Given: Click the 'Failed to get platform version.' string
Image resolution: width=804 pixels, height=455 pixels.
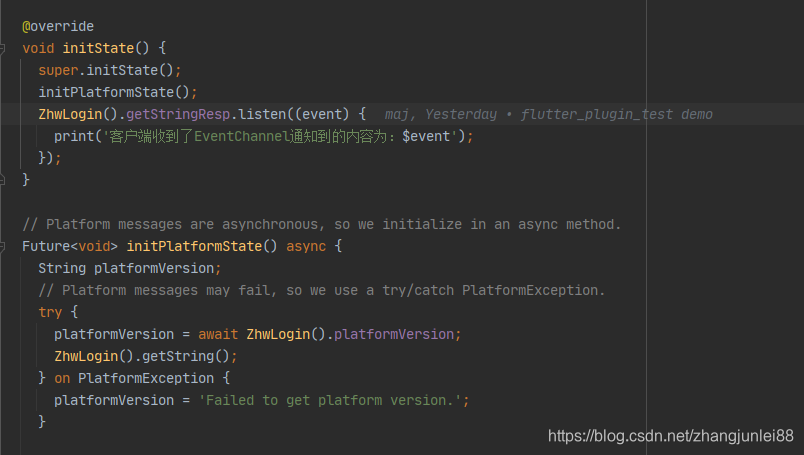Looking at the screenshot, I should click(330, 401).
